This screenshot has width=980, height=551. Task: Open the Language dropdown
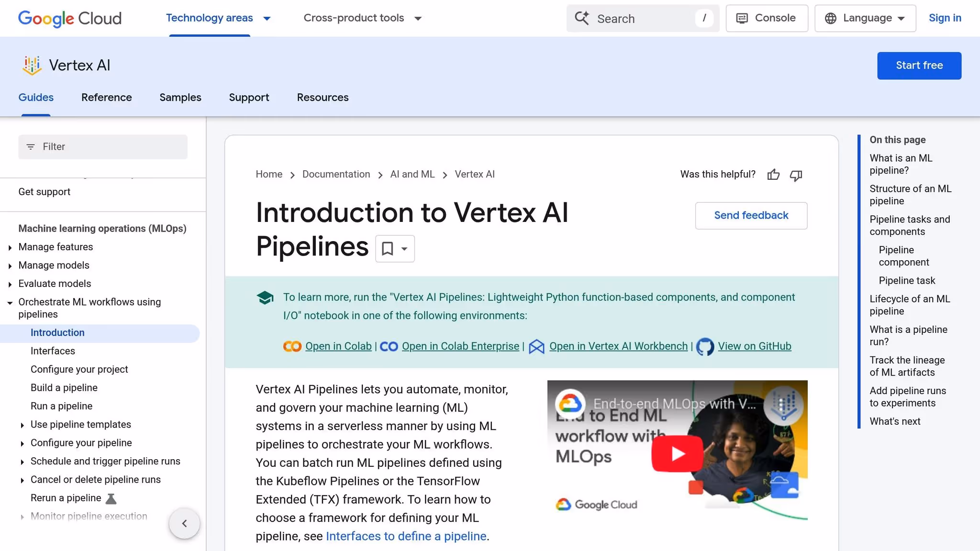coord(865,18)
